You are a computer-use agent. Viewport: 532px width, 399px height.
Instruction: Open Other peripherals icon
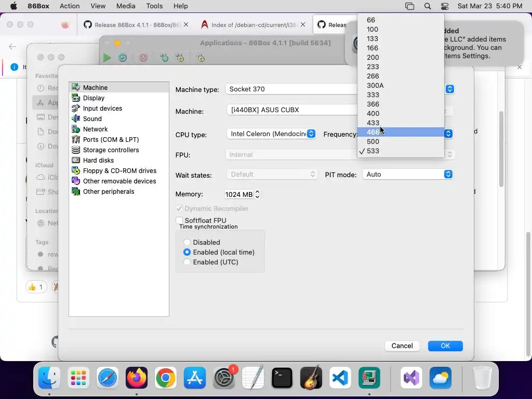click(76, 192)
